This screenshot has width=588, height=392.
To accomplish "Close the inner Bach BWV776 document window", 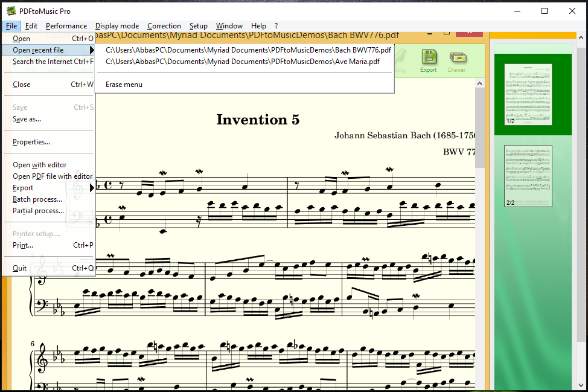I will 469,33.
